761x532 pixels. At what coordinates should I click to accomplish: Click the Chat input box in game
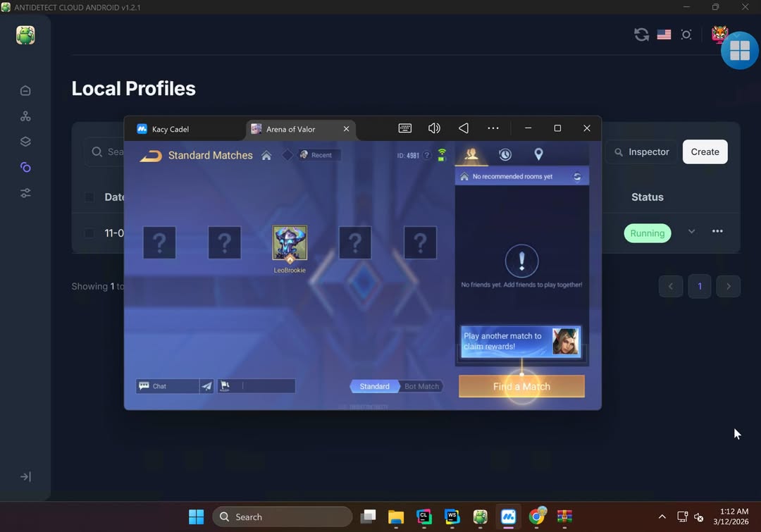tap(168, 386)
